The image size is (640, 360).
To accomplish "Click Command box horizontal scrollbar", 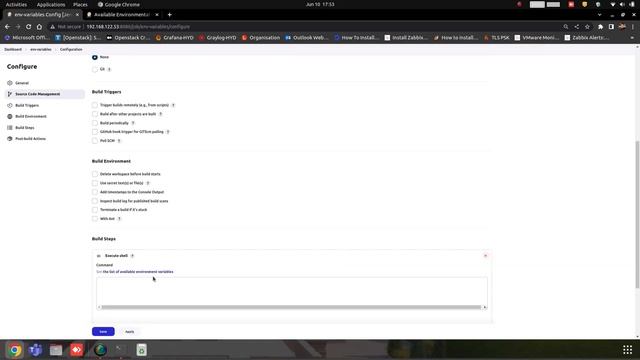I will [291, 307].
